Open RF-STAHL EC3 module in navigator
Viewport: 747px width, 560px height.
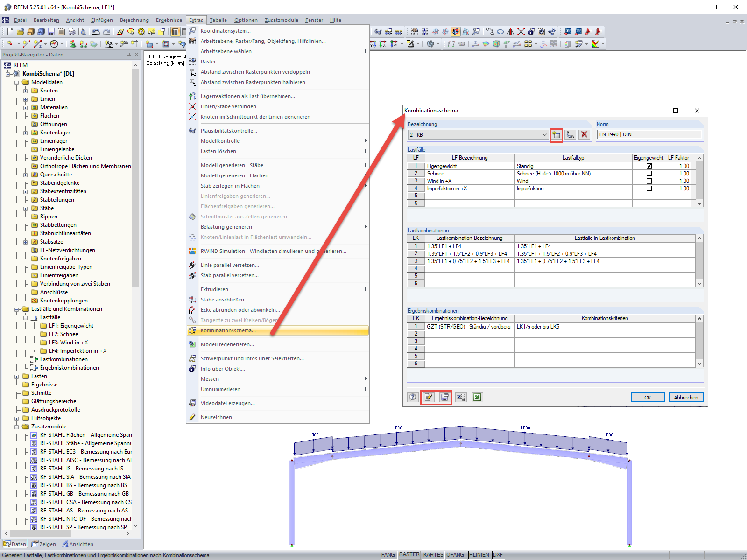pyautogui.click(x=85, y=452)
